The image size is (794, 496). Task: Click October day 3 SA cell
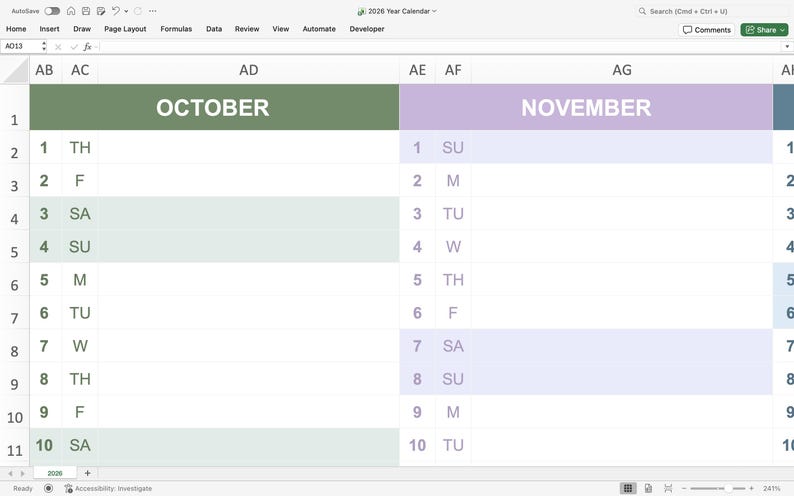tap(80, 214)
